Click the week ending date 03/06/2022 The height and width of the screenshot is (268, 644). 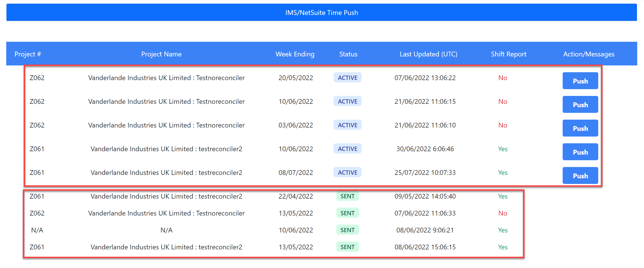coord(296,125)
